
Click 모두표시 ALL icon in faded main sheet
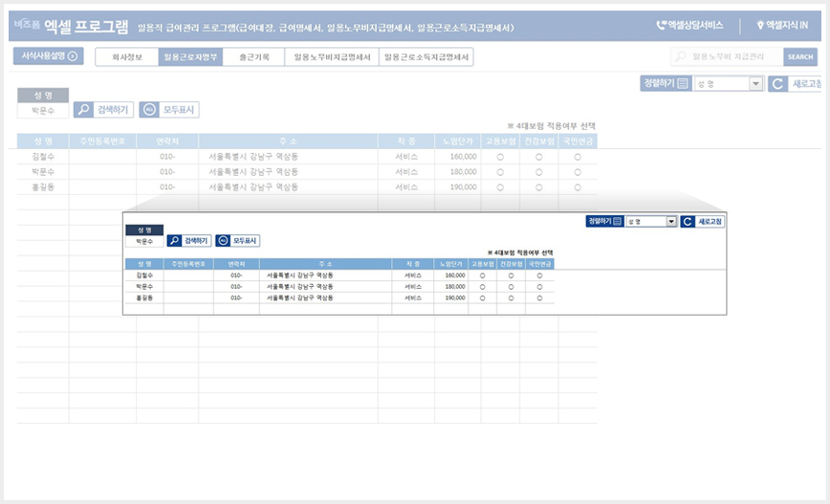click(149, 110)
